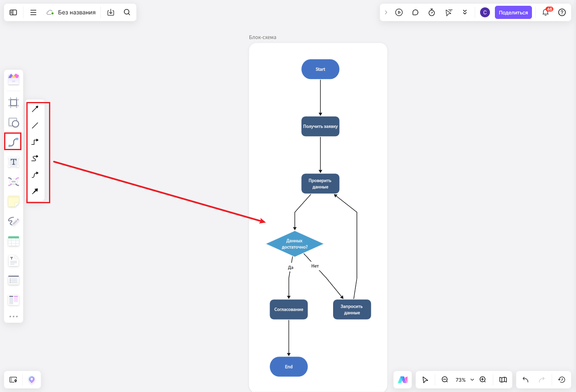Select the Text tool

coord(14,162)
